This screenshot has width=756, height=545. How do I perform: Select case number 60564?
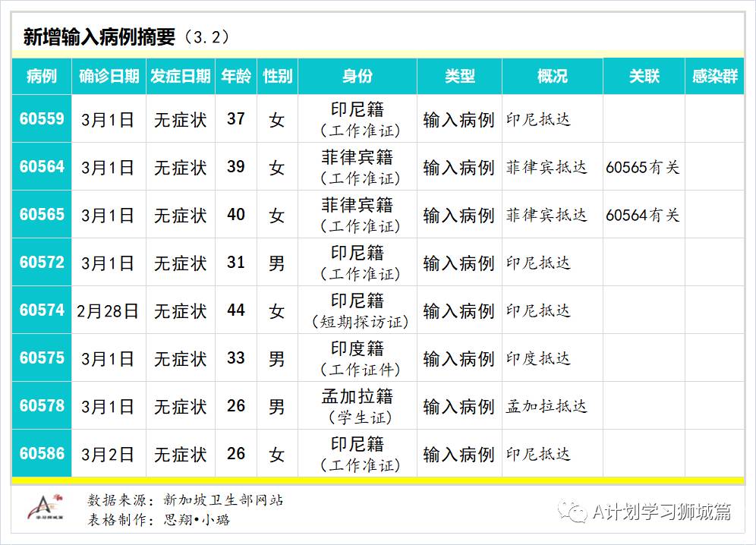coord(41,167)
